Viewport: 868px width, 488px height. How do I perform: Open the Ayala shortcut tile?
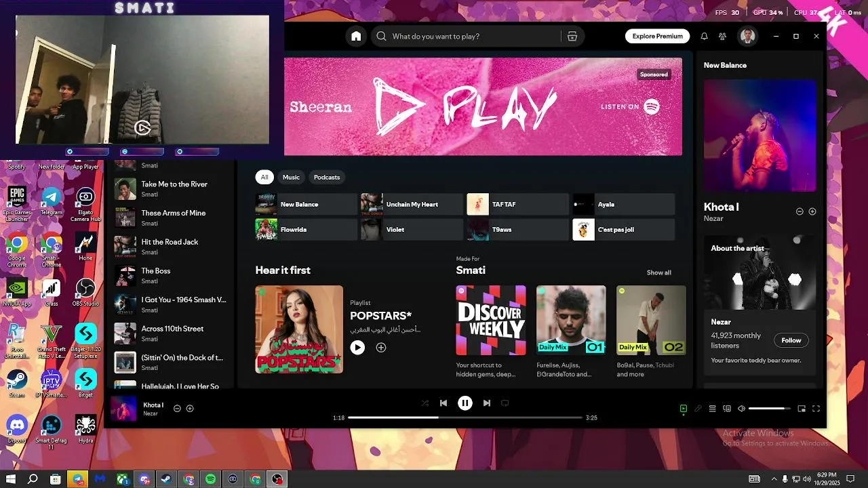(x=624, y=204)
